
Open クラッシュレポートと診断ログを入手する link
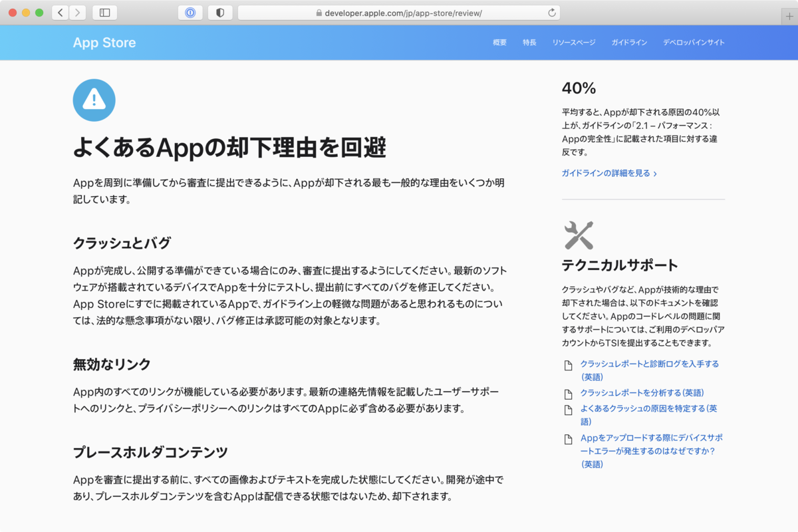[x=649, y=370]
